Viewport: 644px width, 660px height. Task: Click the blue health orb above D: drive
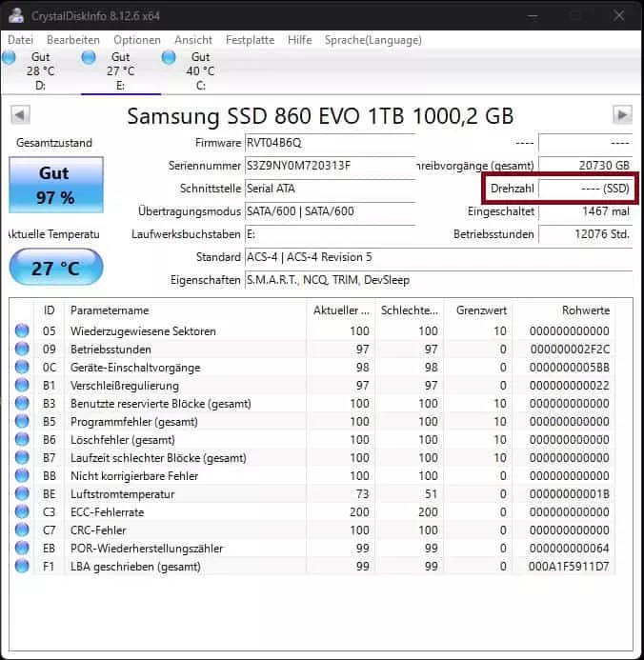pyautogui.click(x=9, y=58)
